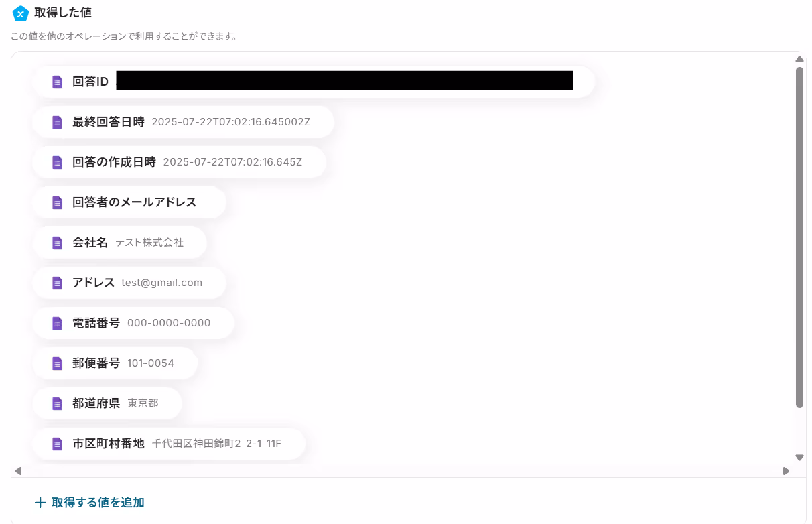Click the vertical scrollbar down arrow
The height and width of the screenshot is (524, 812).
pyautogui.click(x=799, y=458)
